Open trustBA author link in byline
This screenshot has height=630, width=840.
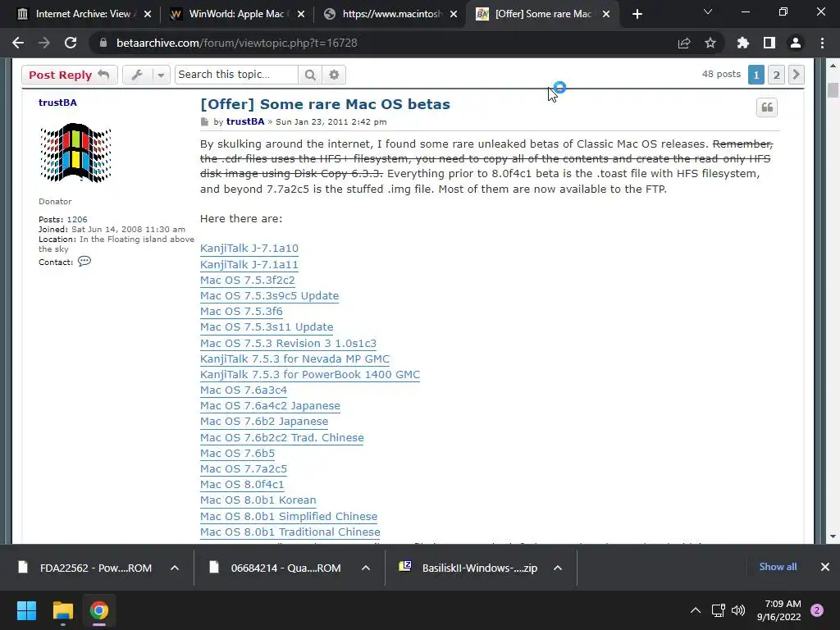tap(245, 121)
